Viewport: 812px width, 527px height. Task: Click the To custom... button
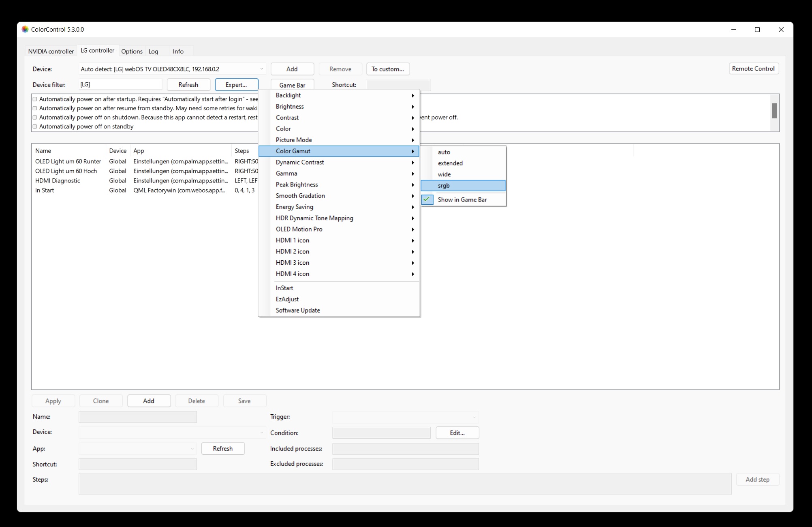coord(388,69)
